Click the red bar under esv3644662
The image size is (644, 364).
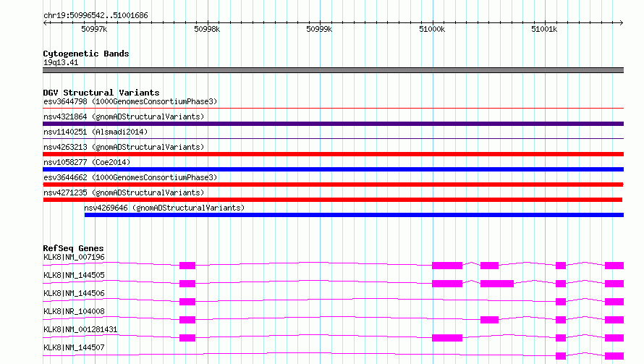(x=333, y=185)
